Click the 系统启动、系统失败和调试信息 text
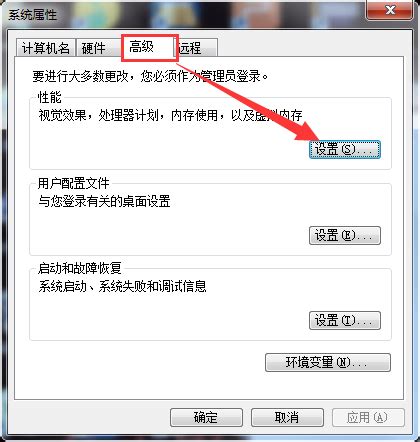This screenshot has width=420, height=442. tap(122, 286)
